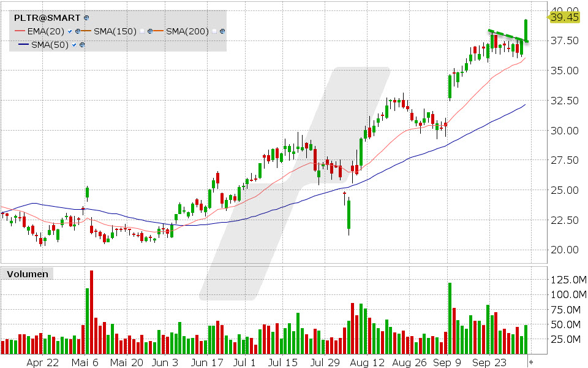Uncheck the EMA(20) visibility checkbox
Viewport: 588px width, 368px height.
[70, 31]
